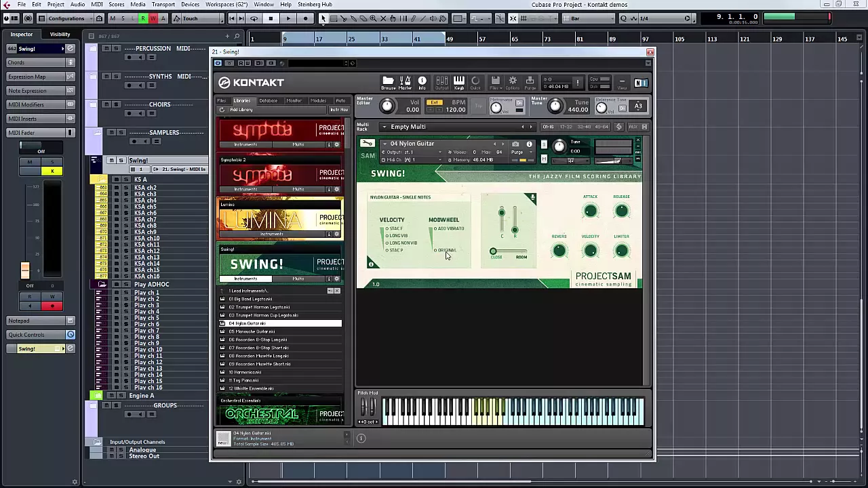Toggle instrument Mute M button in Kontakt
This screenshot has width=868, height=488.
click(x=543, y=159)
